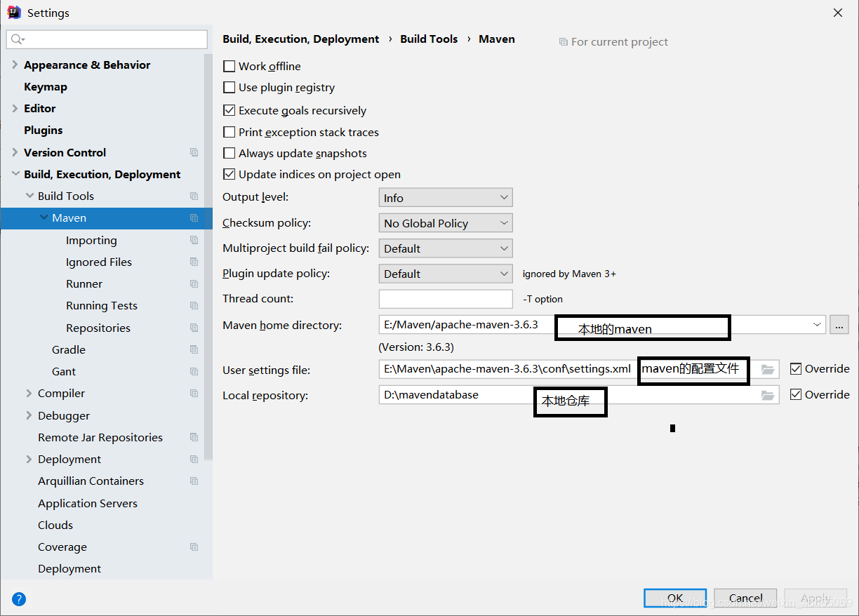
Task: Collapse the Maven node arrow
Action: coord(44,217)
